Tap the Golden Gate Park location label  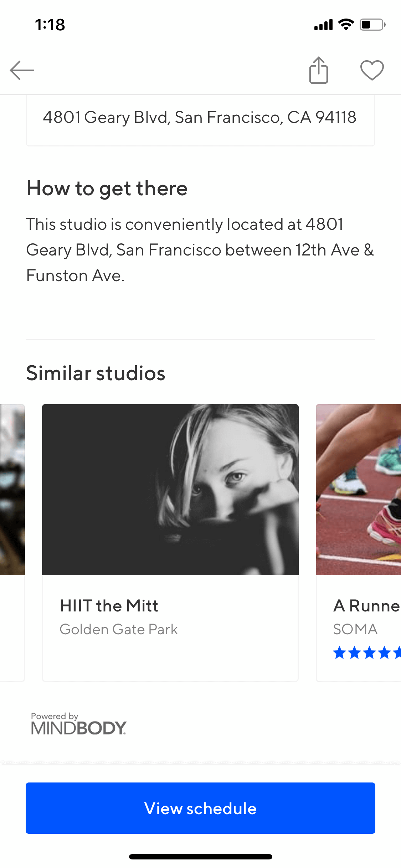(x=119, y=630)
